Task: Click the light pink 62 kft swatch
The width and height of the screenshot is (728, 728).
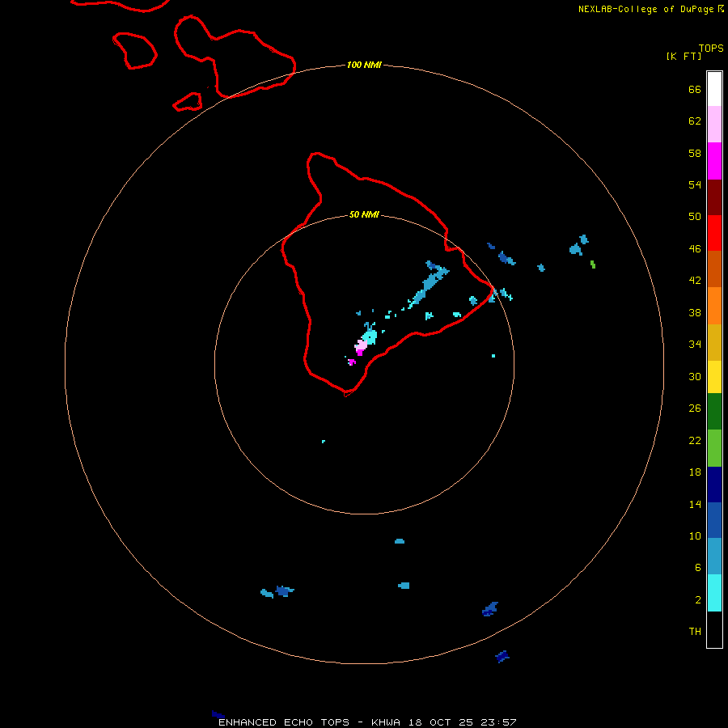Action: (x=714, y=124)
